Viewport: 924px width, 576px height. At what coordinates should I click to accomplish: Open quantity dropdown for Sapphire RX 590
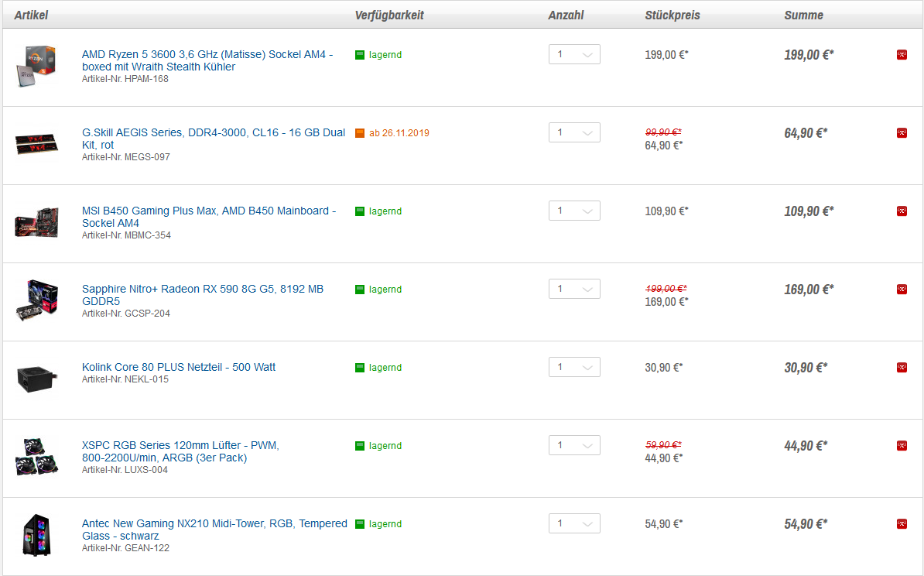[574, 289]
